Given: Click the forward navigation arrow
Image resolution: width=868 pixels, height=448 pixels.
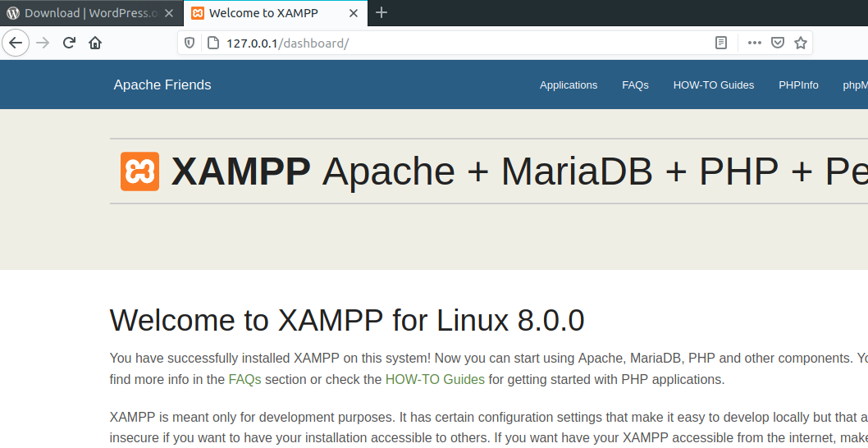Looking at the screenshot, I should point(43,43).
